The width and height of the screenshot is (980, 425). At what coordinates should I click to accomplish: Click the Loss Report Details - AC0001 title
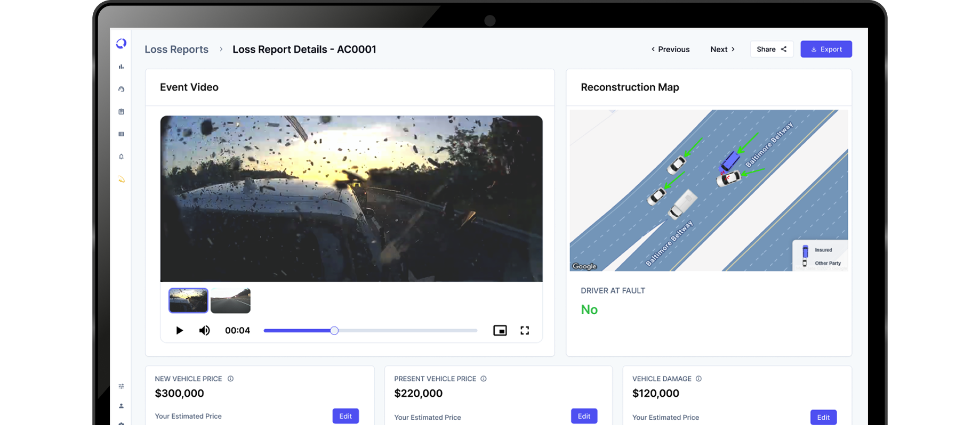[304, 50]
